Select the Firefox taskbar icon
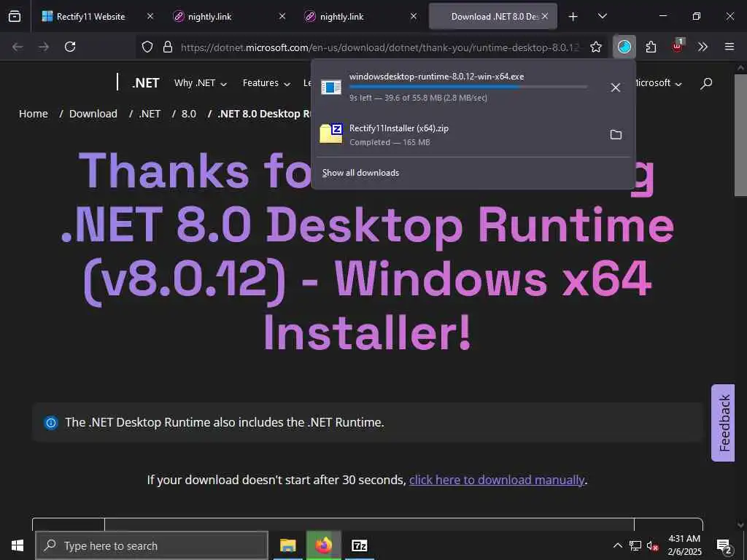The width and height of the screenshot is (747, 560). click(323, 545)
